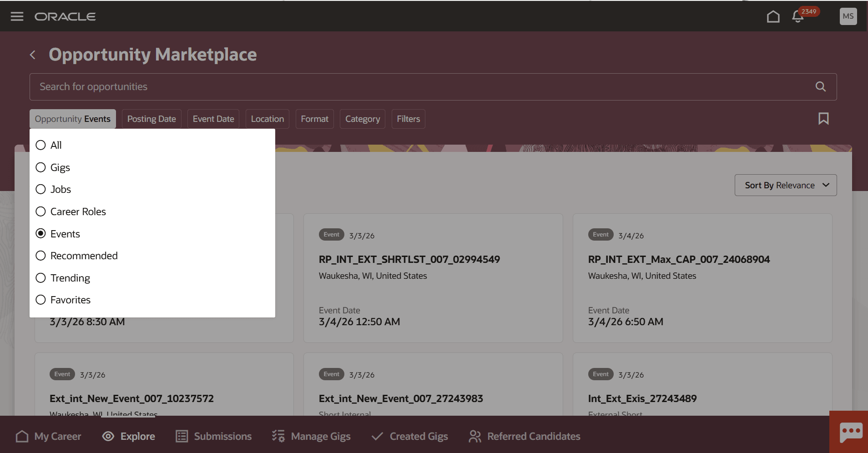The height and width of the screenshot is (453, 868).
Task: Expand the Sort By Relevance dropdown
Action: (x=786, y=185)
